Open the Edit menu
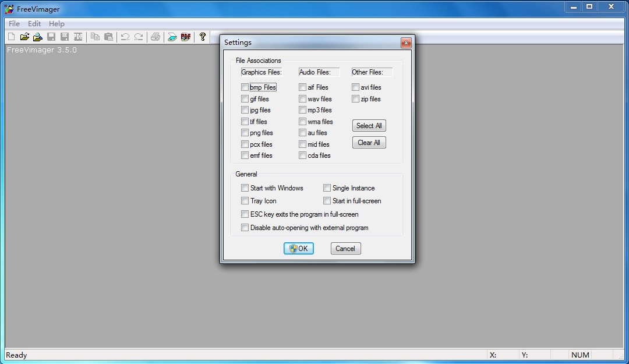This screenshot has height=364, width=629. 34,24
